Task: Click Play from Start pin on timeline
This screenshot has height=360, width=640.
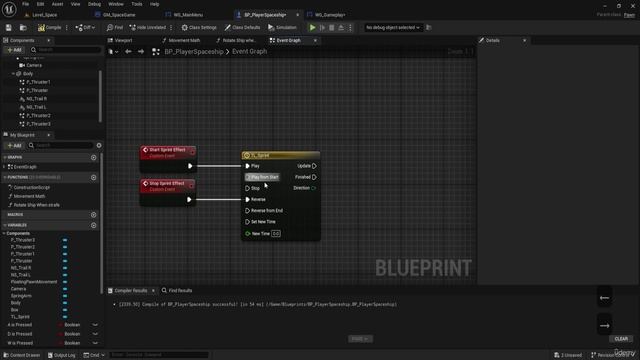Action: click(x=262, y=177)
